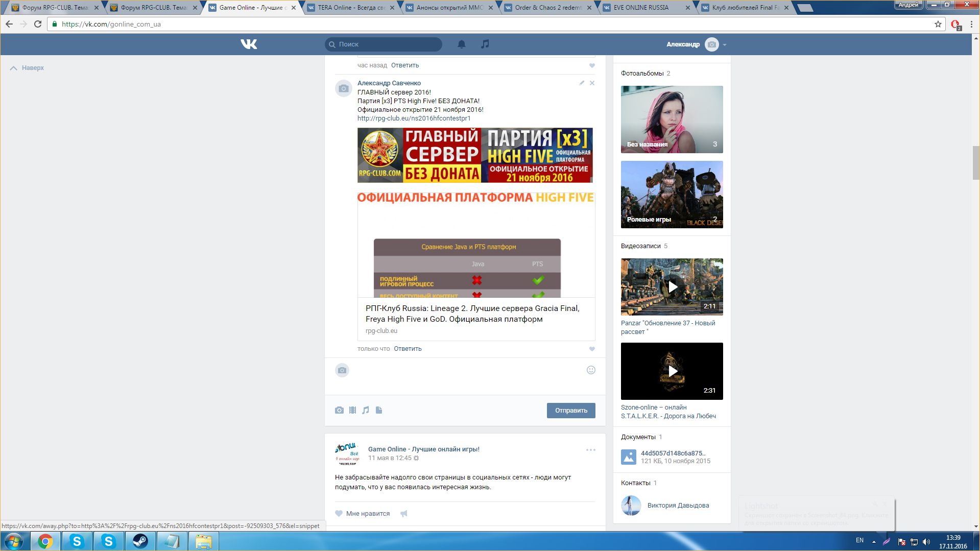Play the Szone-online video thumbnail
The height and width of the screenshot is (551, 980).
pos(672,371)
